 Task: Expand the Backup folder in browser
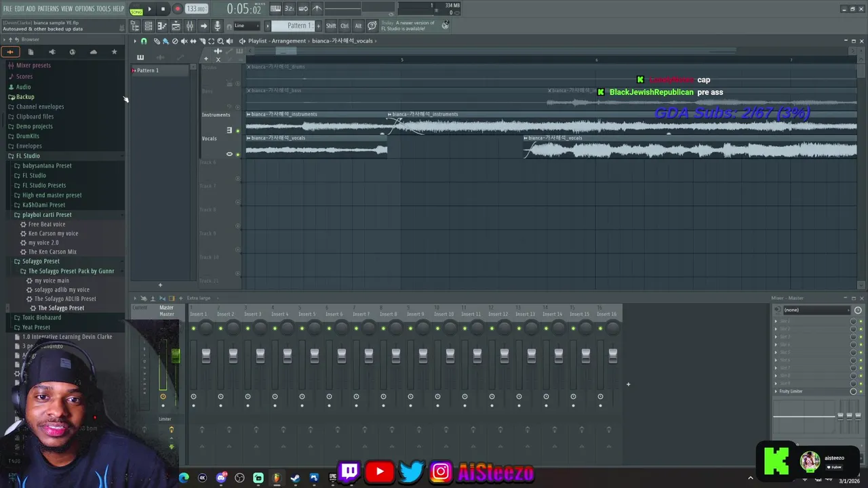click(x=25, y=97)
